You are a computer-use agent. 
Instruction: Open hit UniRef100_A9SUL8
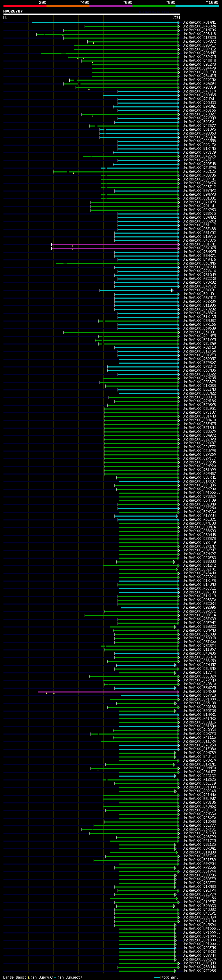coord(199,34)
